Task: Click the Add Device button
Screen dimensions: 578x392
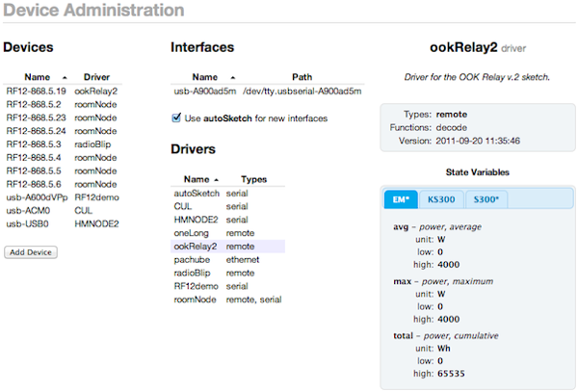Action: point(31,252)
